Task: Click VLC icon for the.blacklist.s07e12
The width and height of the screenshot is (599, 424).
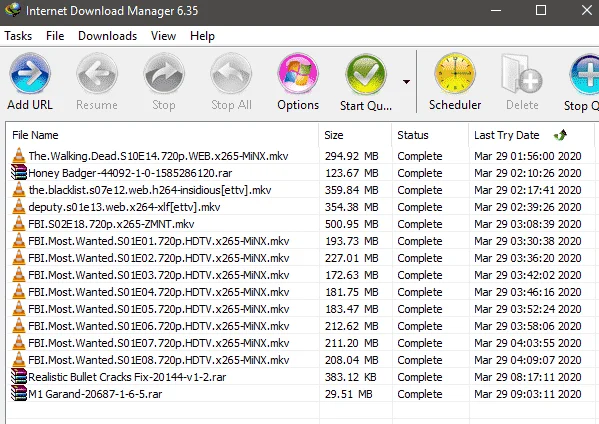Action: tap(19, 190)
